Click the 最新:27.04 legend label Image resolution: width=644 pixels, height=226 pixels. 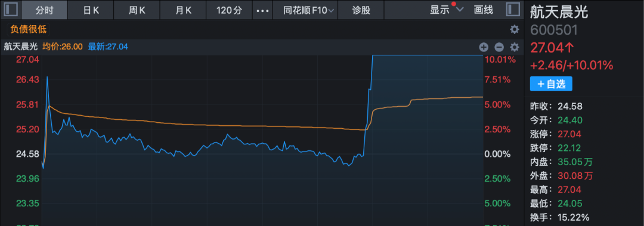[x=107, y=47]
